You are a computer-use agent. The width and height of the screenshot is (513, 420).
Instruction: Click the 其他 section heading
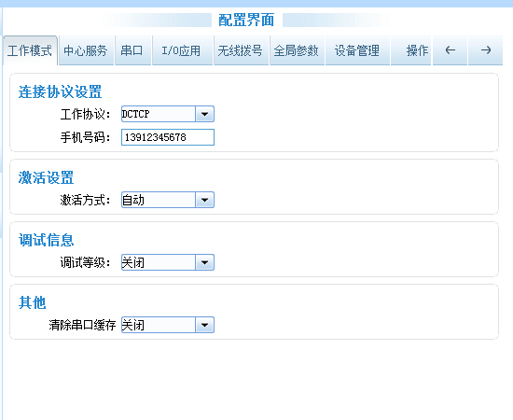(32, 302)
